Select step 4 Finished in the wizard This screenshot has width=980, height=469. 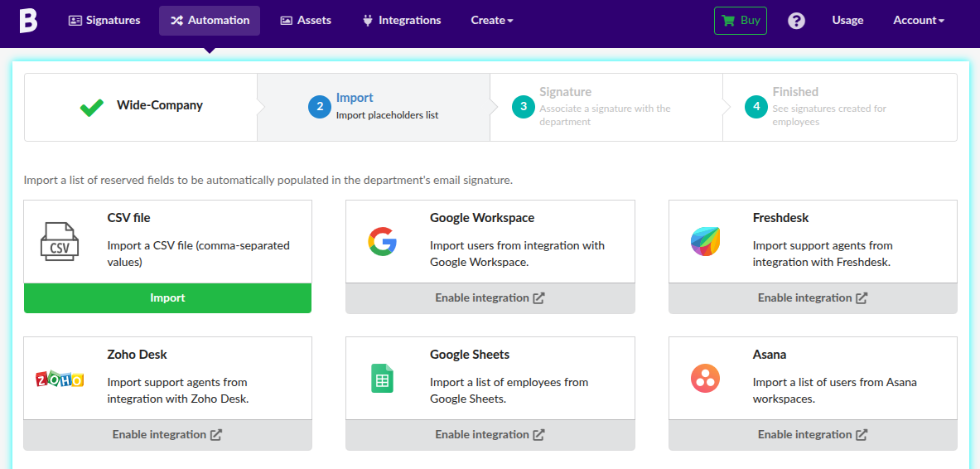pyautogui.click(x=840, y=107)
